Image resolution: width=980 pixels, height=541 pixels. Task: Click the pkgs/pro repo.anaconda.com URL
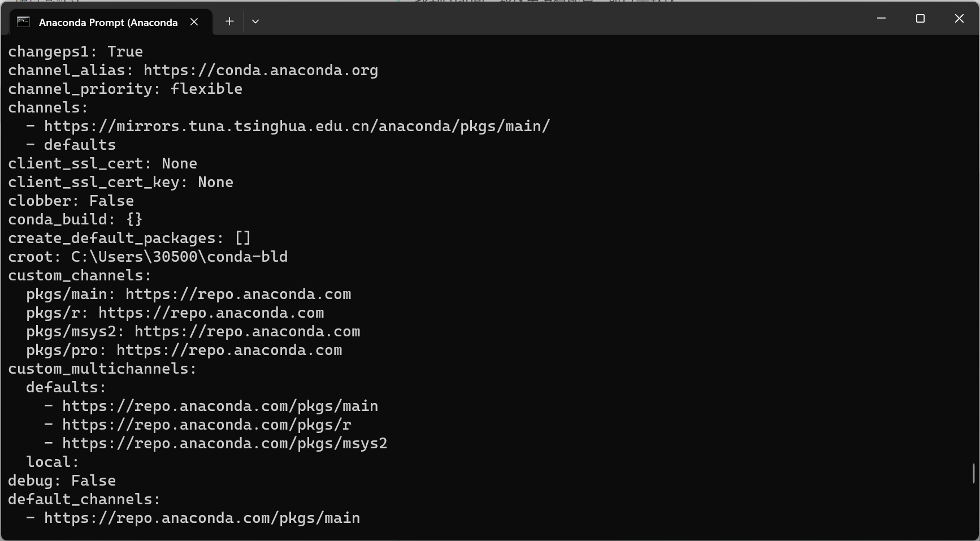point(229,350)
